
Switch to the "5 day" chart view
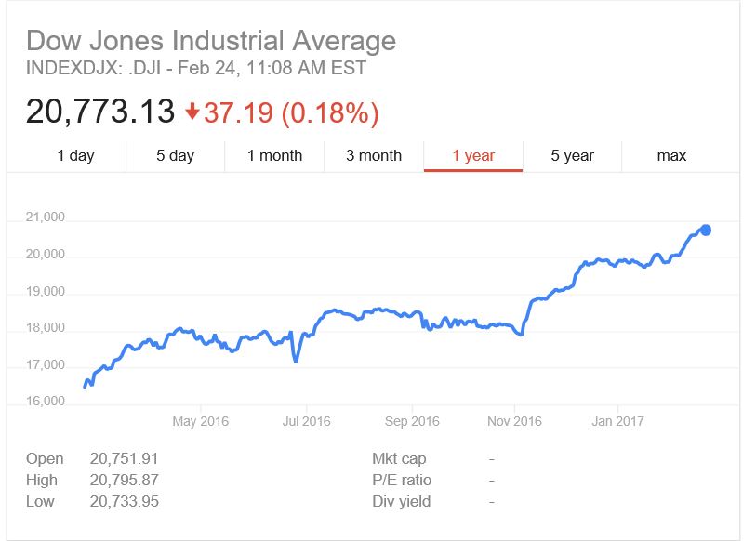pos(175,155)
